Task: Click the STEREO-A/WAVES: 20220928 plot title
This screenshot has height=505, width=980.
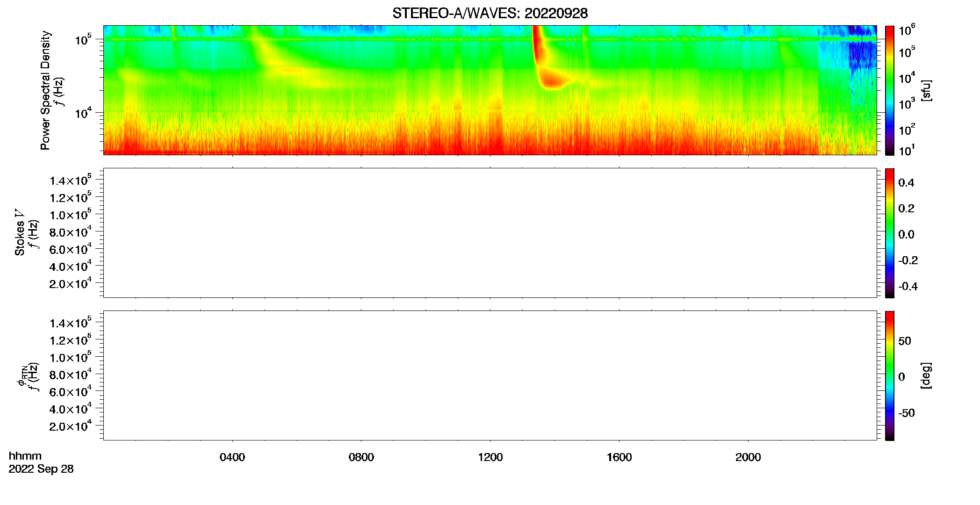Action: 490,14
